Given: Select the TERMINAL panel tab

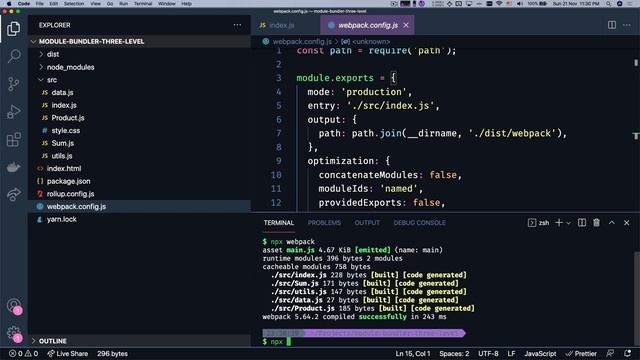Looking at the screenshot, I should click(x=279, y=222).
